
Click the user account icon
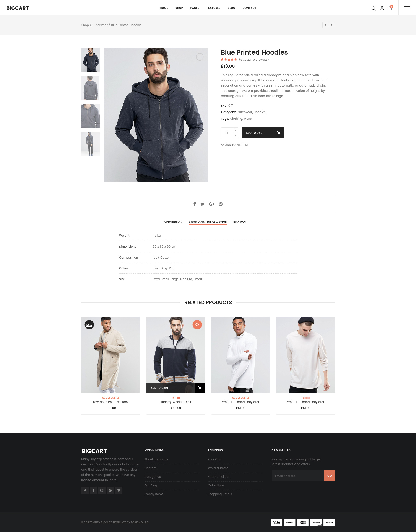point(382,7)
